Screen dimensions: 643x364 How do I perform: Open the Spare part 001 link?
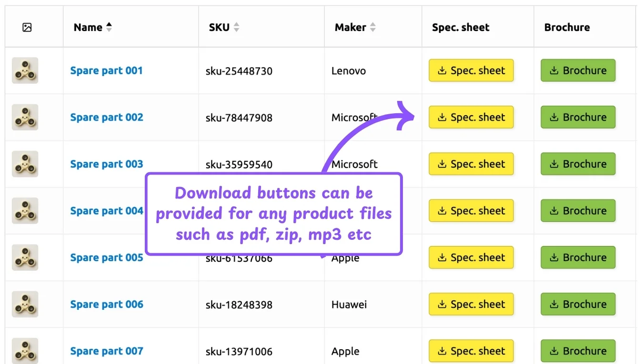pos(107,70)
